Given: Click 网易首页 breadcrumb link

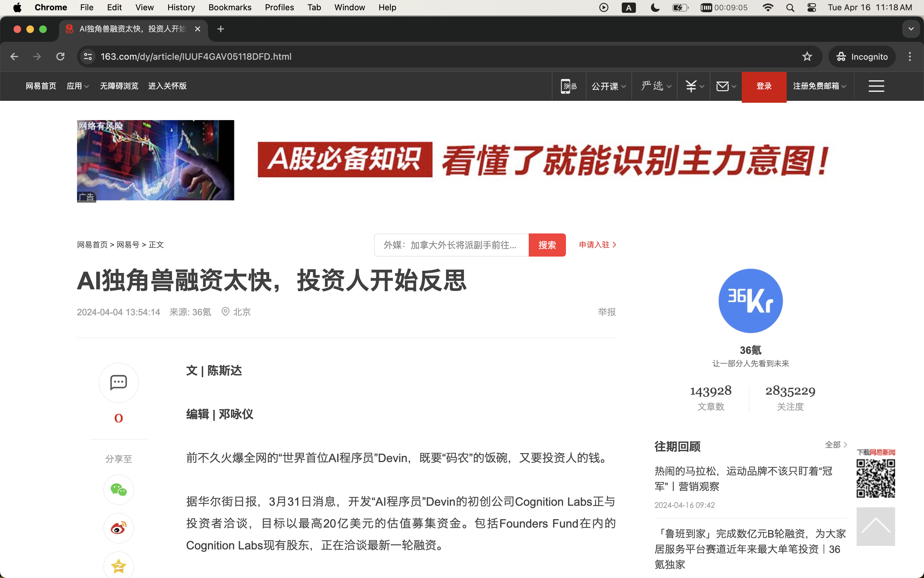Looking at the screenshot, I should click(92, 245).
